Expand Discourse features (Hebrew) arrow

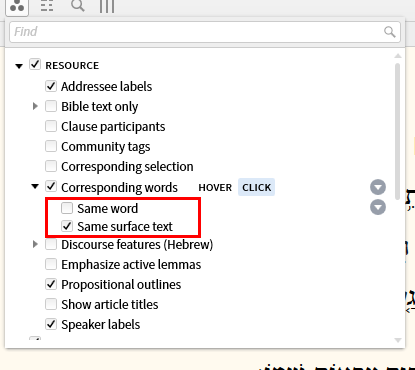click(x=35, y=244)
